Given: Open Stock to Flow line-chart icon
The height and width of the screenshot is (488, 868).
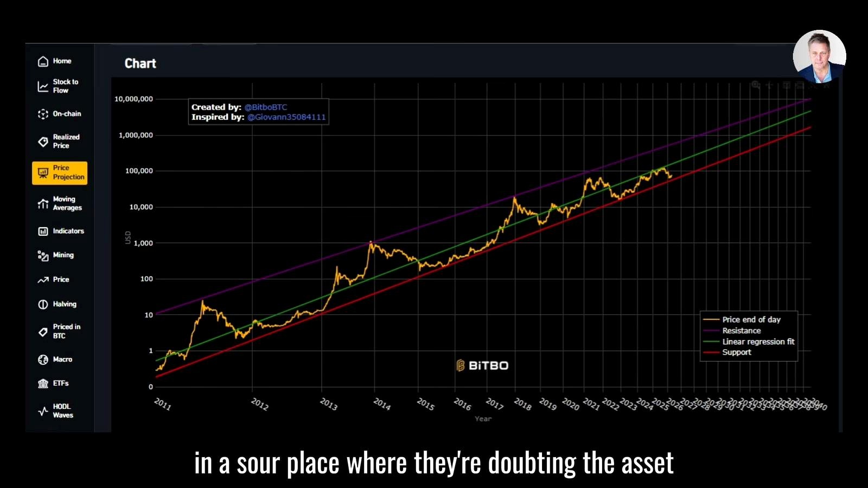Looking at the screenshot, I should 43,86.
